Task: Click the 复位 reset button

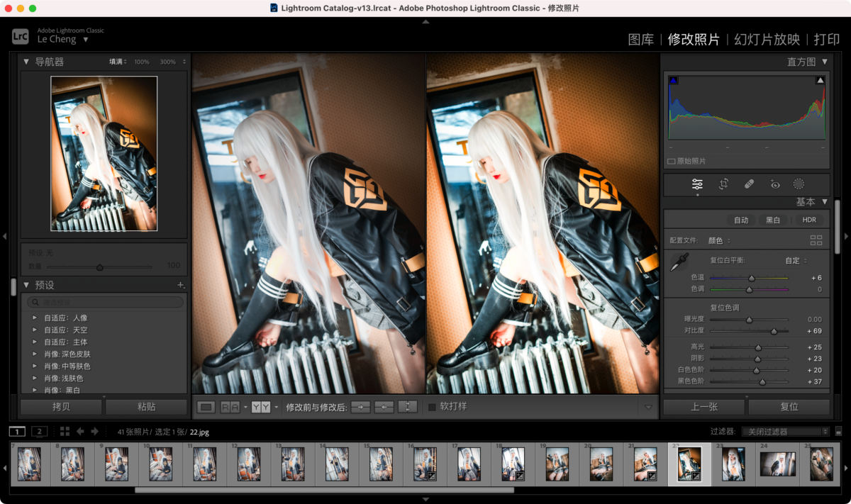Action: (x=789, y=407)
